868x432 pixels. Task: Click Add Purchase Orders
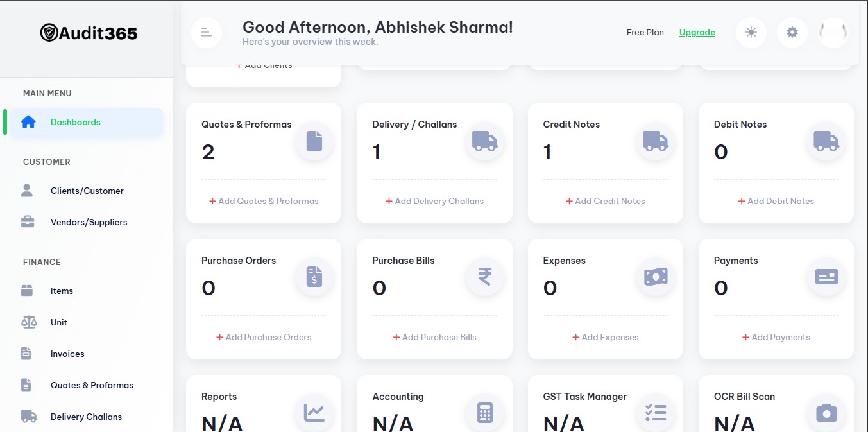[x=264, y=337]
